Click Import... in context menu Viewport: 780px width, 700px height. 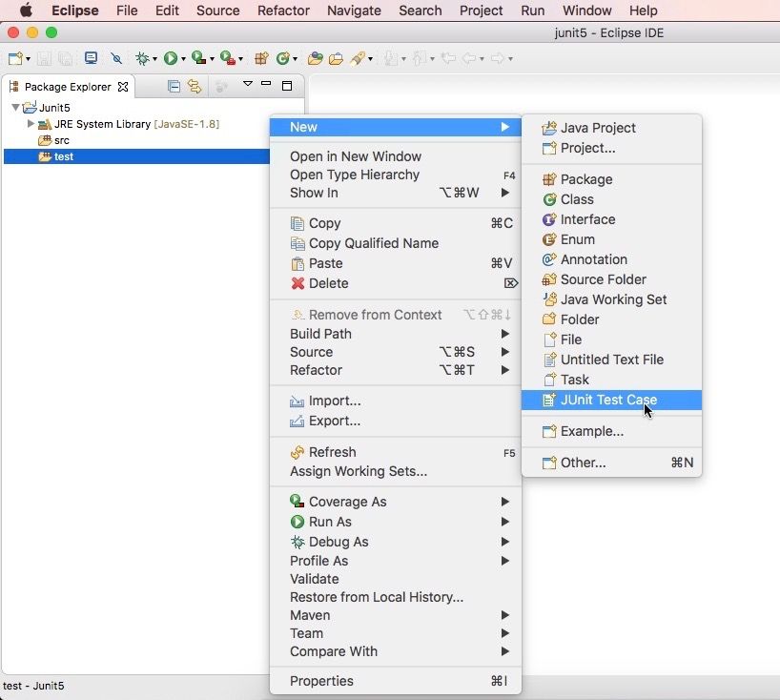(x=396, y=401)
